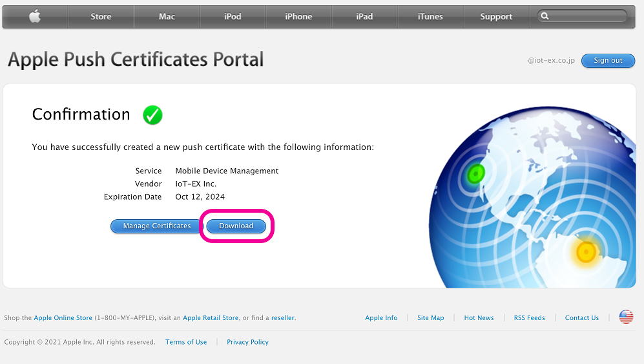Viewport: 644px width, 364px height.
Task: Open the Support navigation item
Action: 496,17
